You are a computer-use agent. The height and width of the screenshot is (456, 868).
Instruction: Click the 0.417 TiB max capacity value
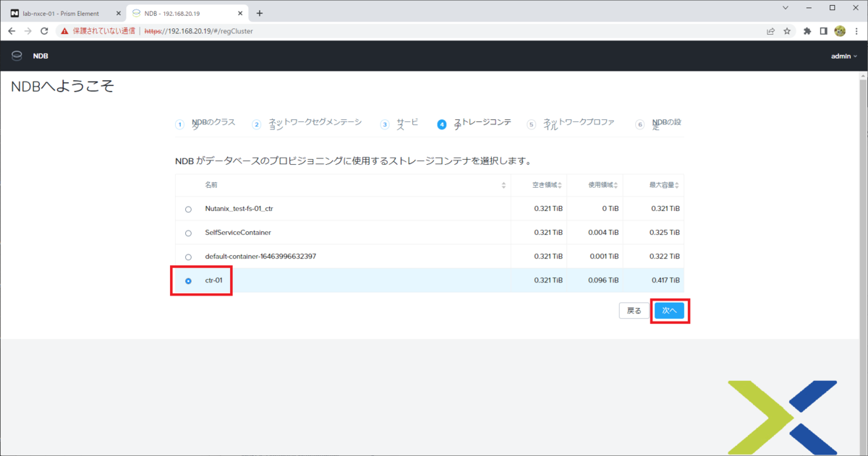(665, 280)
